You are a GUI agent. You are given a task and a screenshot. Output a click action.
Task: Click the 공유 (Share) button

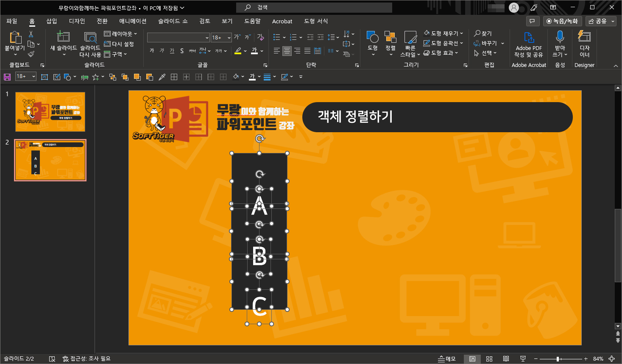point(601,21)
